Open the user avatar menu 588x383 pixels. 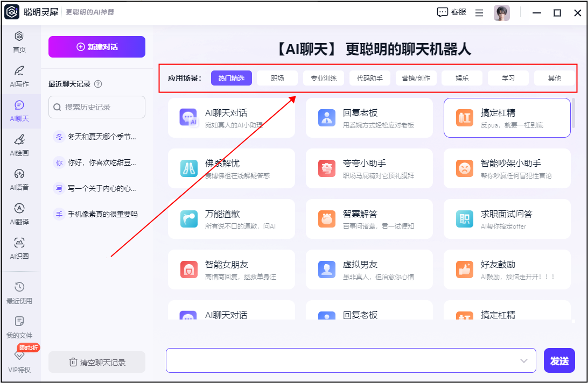click(x=502, y=13)
